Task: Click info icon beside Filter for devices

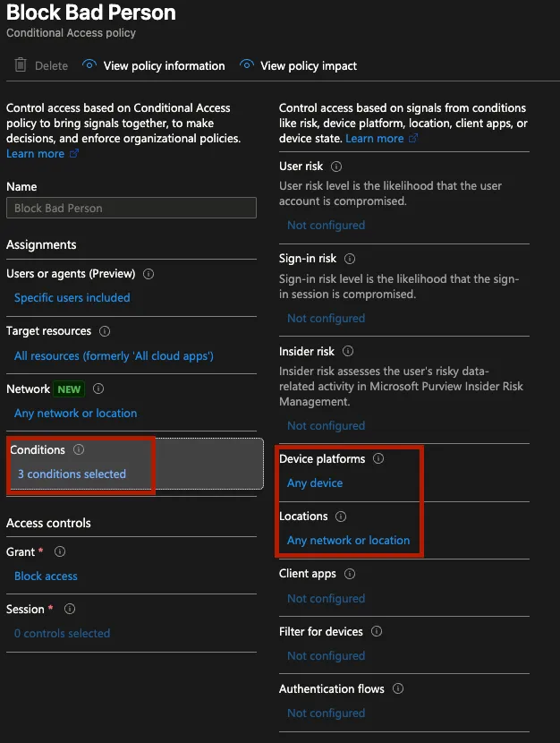Action: click(x=377, y=631)
